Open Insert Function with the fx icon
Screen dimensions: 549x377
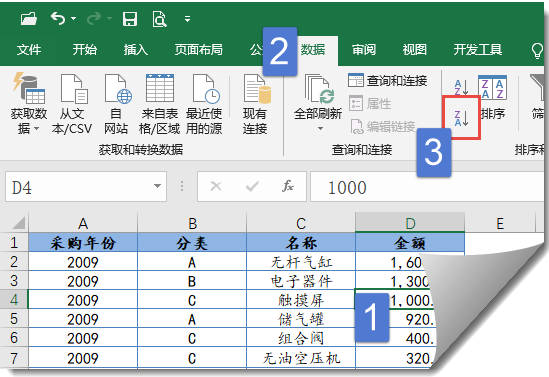click(x=288, y=186)
